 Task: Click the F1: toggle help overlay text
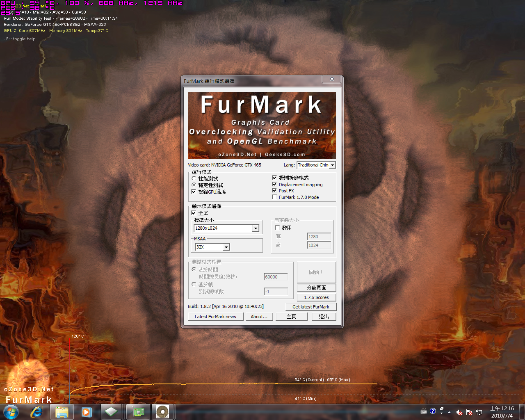point(21,39)
